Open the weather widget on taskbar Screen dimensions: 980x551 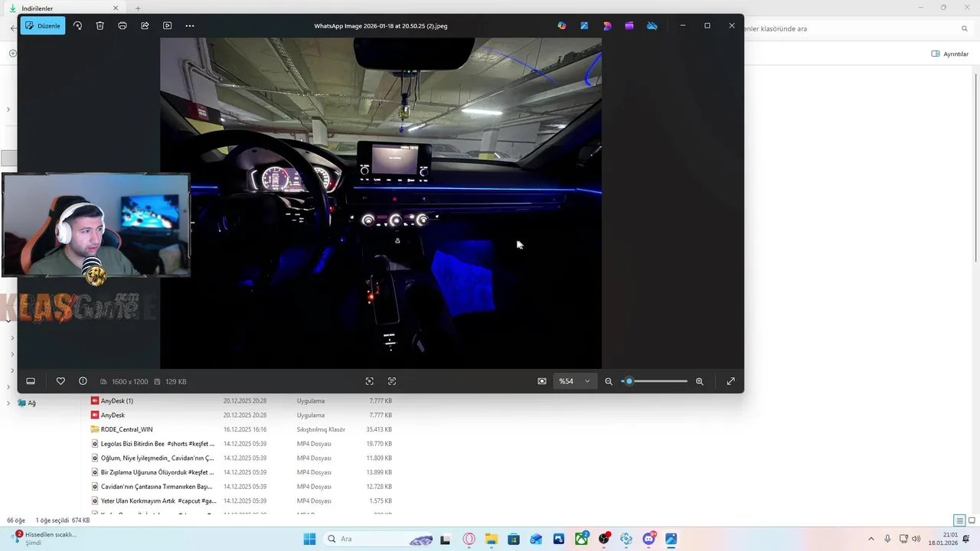[x=46, y=538]
